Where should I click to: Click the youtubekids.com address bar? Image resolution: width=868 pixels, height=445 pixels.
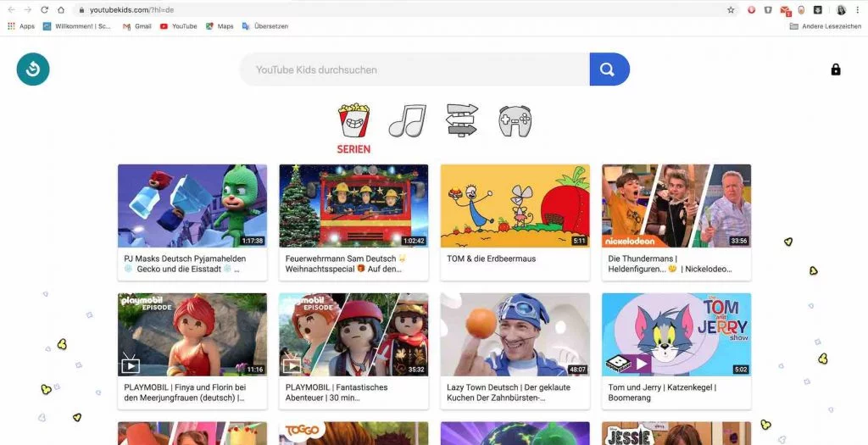click(x=404, y=10)
